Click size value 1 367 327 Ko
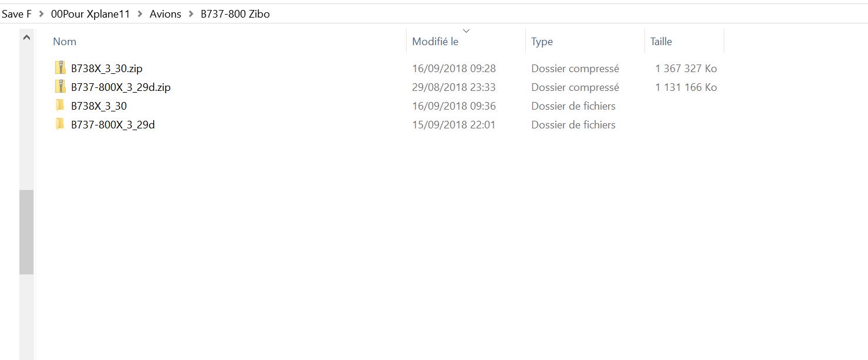This screenshot has width=868, height=360. (686, 69)
